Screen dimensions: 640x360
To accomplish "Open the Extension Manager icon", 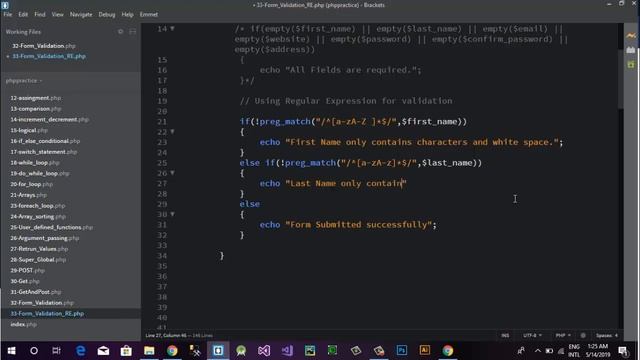I will click(631, 50).
